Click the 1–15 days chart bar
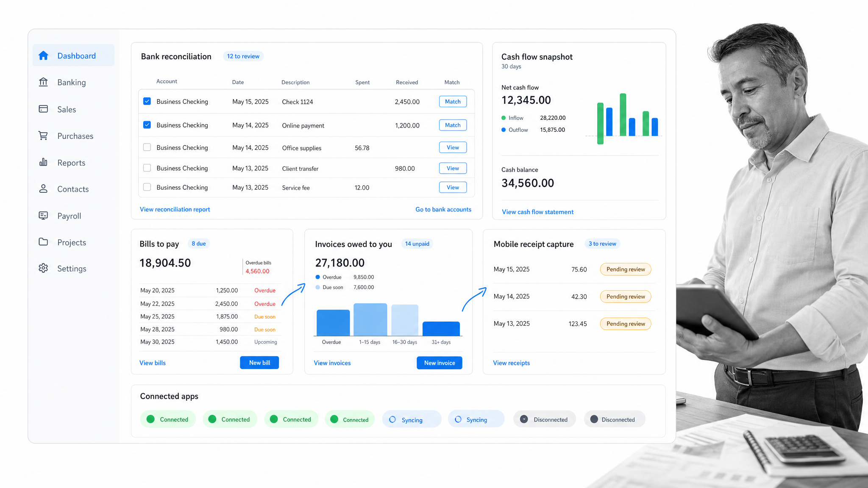This screenshot has width=868, height=488. [370, 319]
